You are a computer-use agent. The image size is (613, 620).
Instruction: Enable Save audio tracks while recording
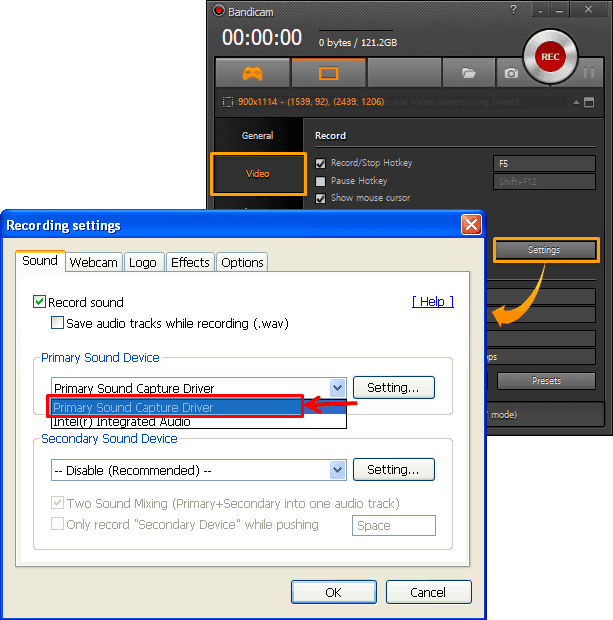(58, 323)
